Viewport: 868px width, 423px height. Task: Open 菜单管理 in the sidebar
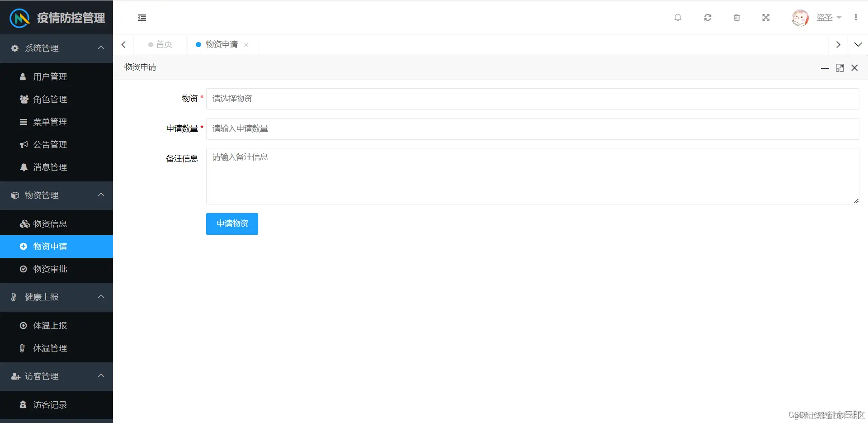pos(57,122)
